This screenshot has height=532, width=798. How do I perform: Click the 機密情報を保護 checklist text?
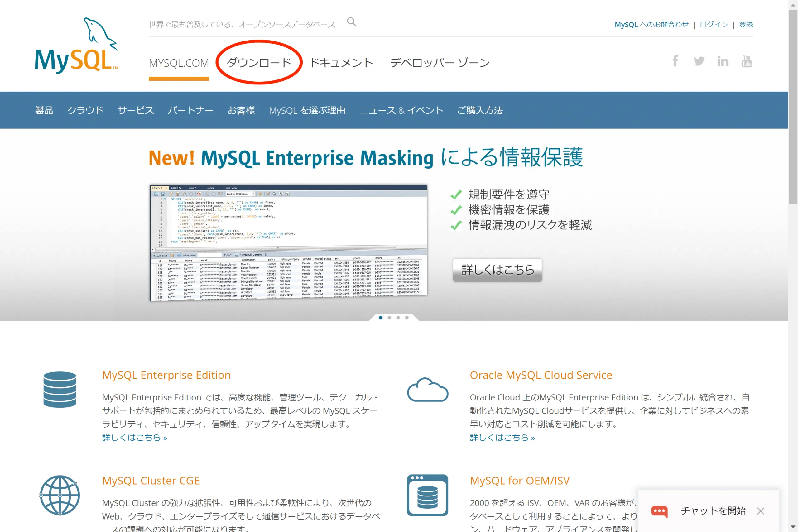[x=509, y=210]
